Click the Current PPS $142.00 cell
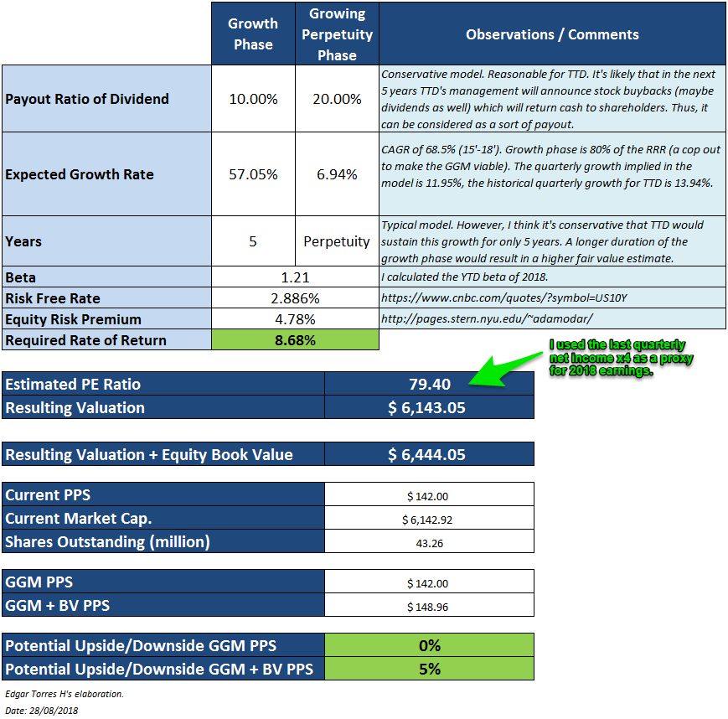This screenshot has height=719, width=728. tap(429, 494)
